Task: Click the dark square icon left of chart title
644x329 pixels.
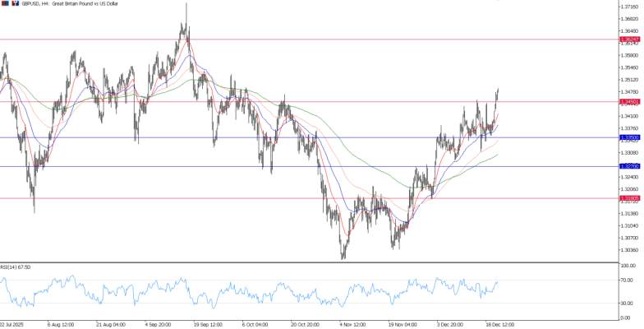Action: point(5,3)
